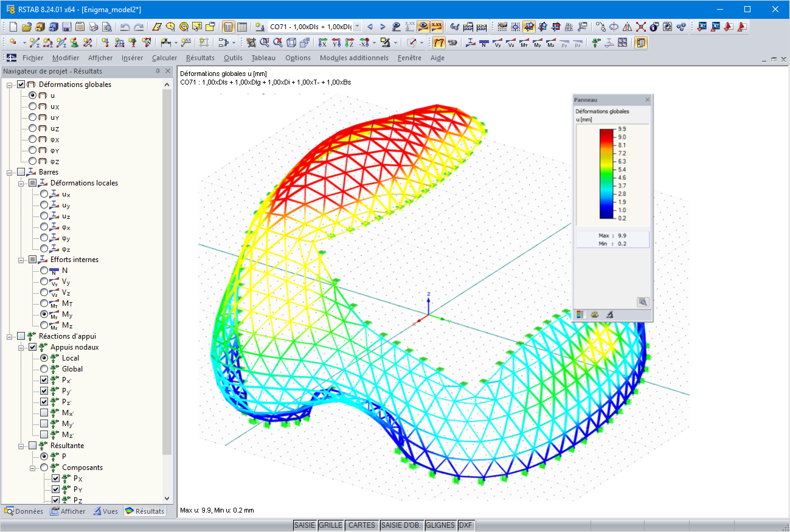The width and height of the screenshot is (790, 532).
Task: Set view in Z direction icon
Action: (x=349, y=43)
